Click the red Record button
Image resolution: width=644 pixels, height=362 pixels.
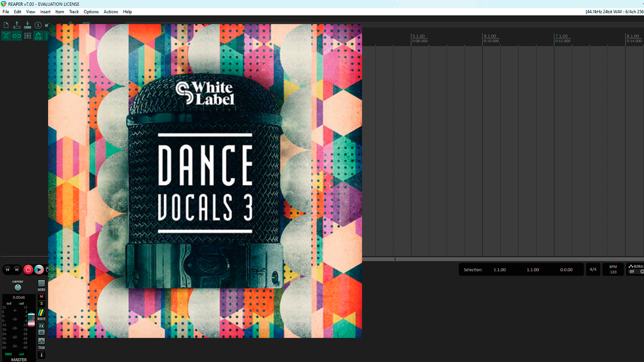(28, 270)
